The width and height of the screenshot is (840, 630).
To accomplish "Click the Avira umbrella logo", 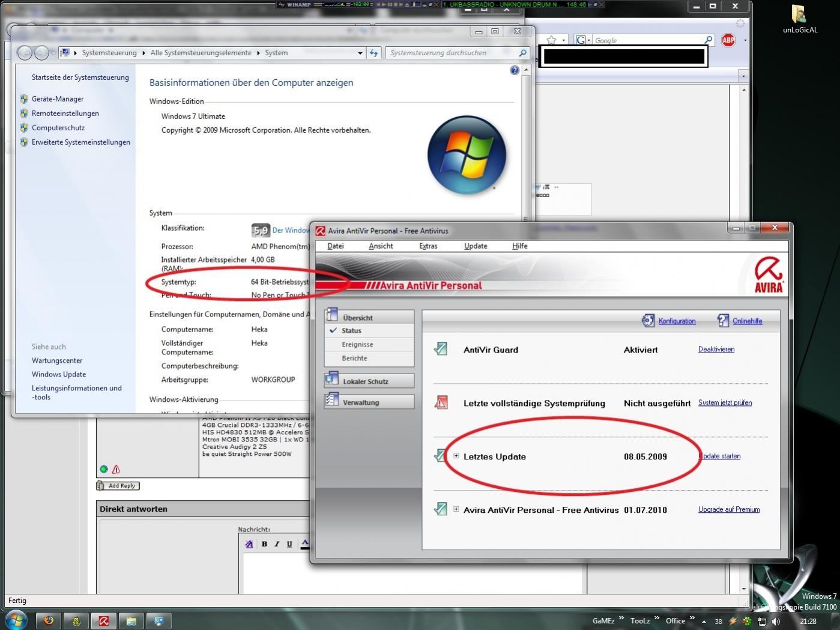I will pos(769,275).
